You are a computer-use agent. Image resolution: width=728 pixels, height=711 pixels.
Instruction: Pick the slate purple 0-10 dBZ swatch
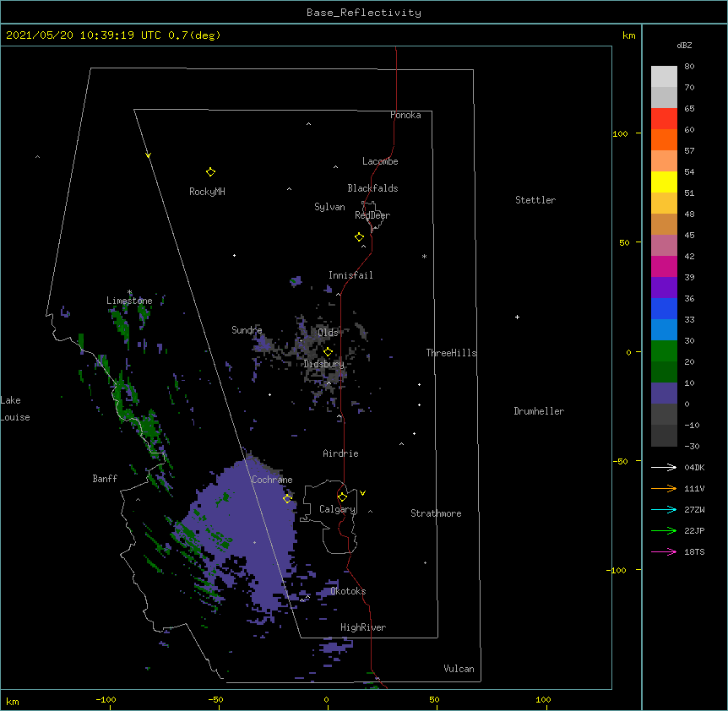pyautogui.click(x=664, y=393)
